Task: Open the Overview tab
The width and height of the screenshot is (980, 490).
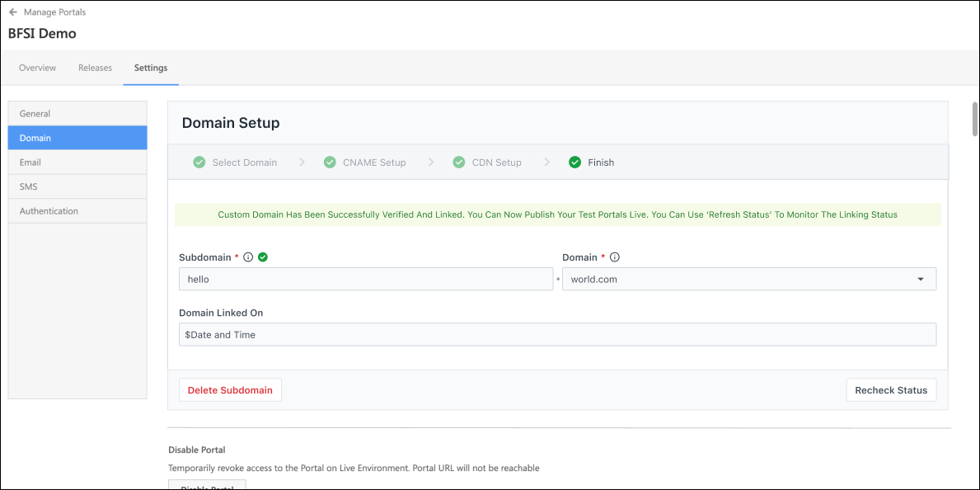Action: coord(37,68)
